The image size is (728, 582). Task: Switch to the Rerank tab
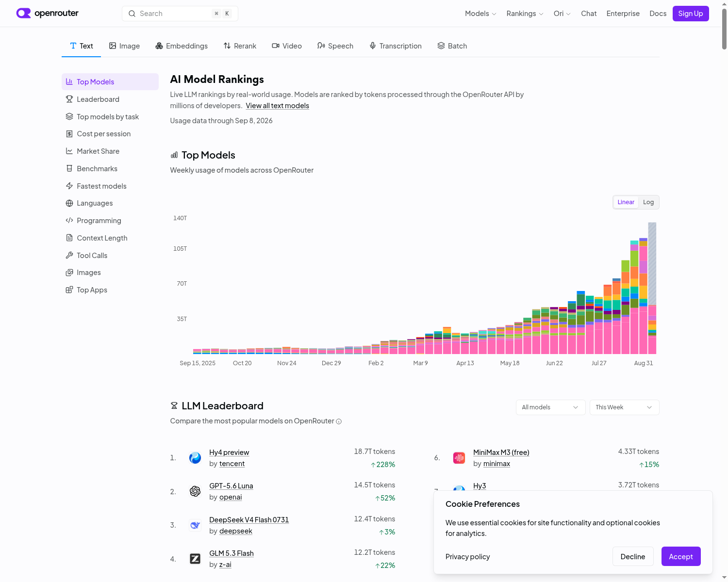click(240, 46)
